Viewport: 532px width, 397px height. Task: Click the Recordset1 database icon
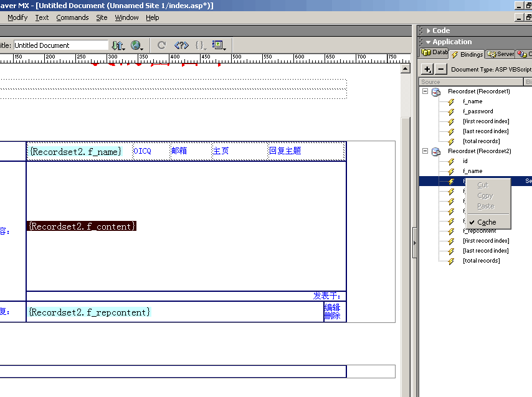click(x=436, y=91)
